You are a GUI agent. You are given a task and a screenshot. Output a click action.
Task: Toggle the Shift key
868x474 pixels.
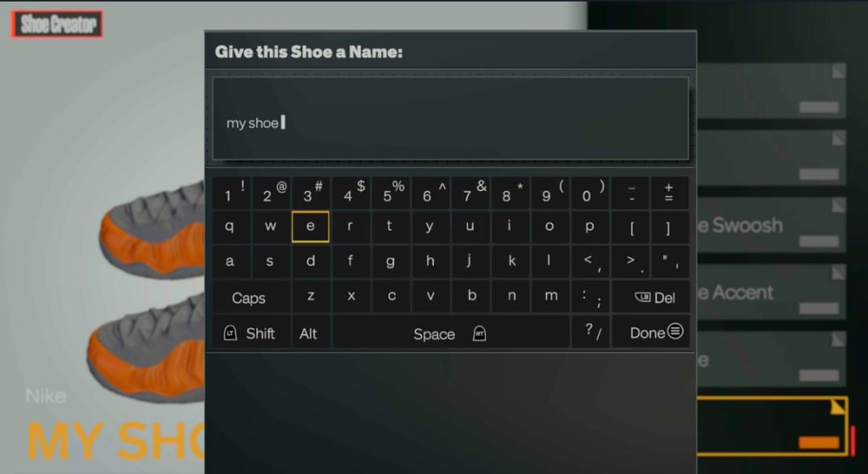[250, 332]
